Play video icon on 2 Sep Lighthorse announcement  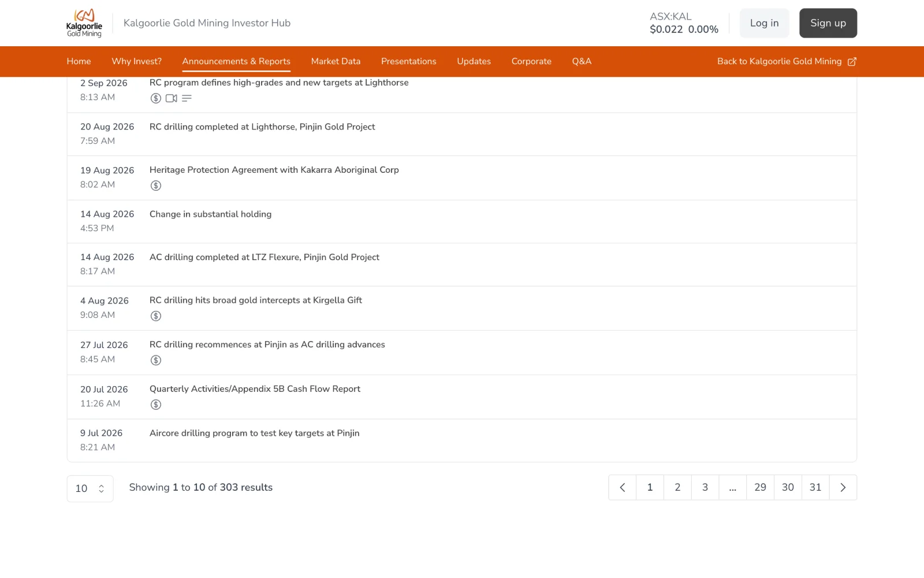[172, 98]
